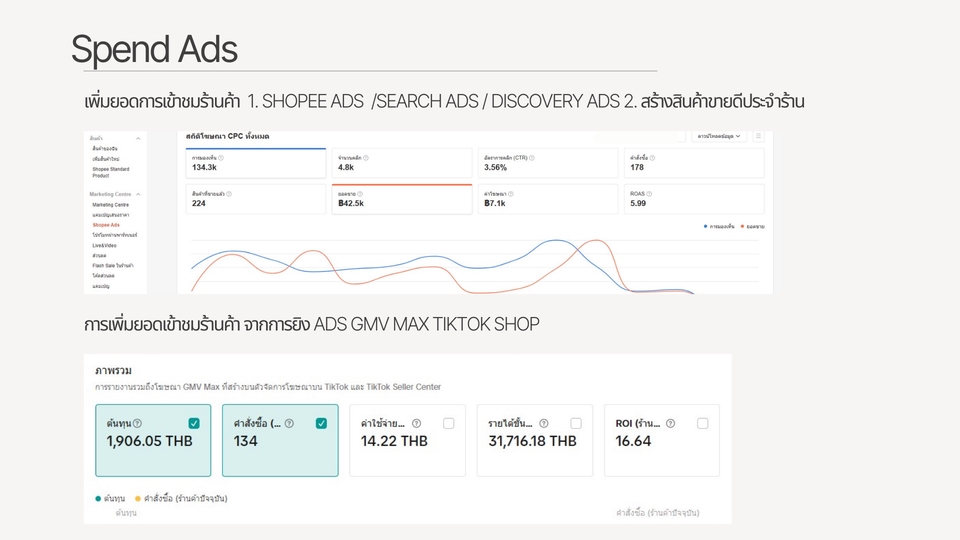This screenshot has height=540, width=960.
Task: Click the Spend Ads slide title
Action: tap(154, 50)
